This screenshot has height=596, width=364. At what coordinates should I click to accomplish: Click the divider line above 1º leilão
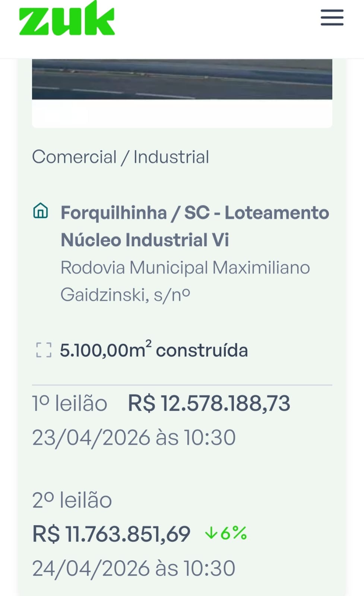pyautogui.click(x=182, y=385)
